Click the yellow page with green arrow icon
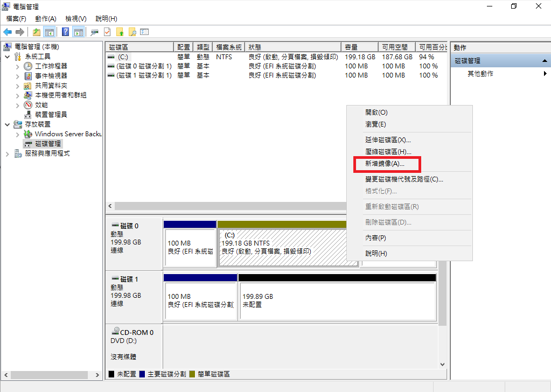This screenshot has height=392, width=551. (x=120, y=32)
